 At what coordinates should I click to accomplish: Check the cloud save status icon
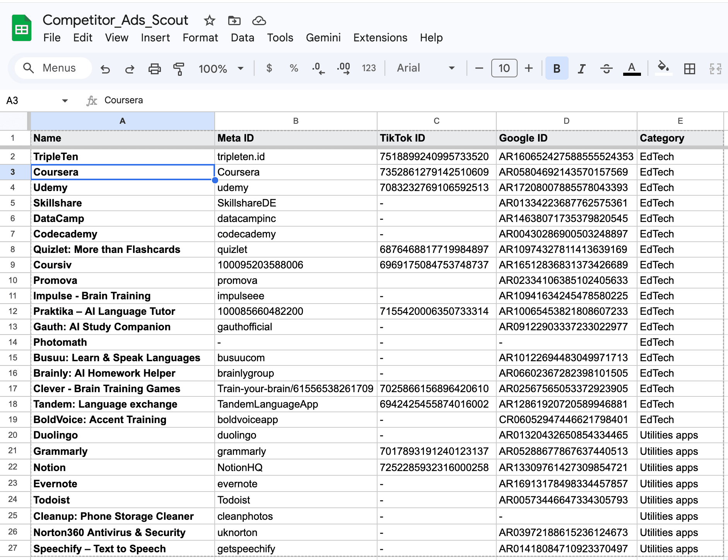pyautogui.click(x=259, y=20)
